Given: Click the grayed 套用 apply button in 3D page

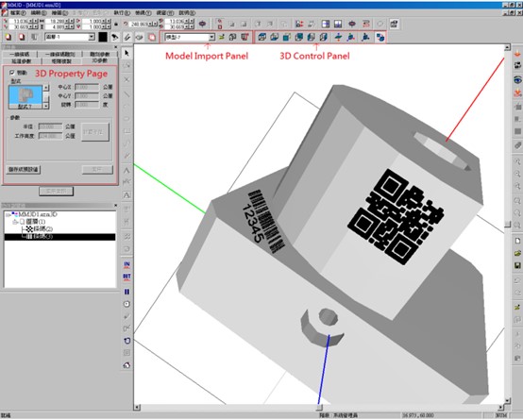Looking at the screenshot, I should [x=97, y=170].
